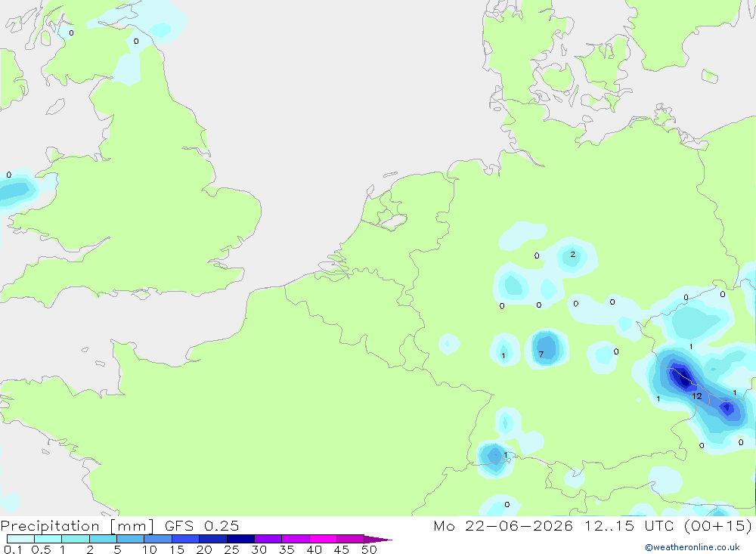Click the '12..15 UTC' time label
756x554 pixels.
point(631,526)
